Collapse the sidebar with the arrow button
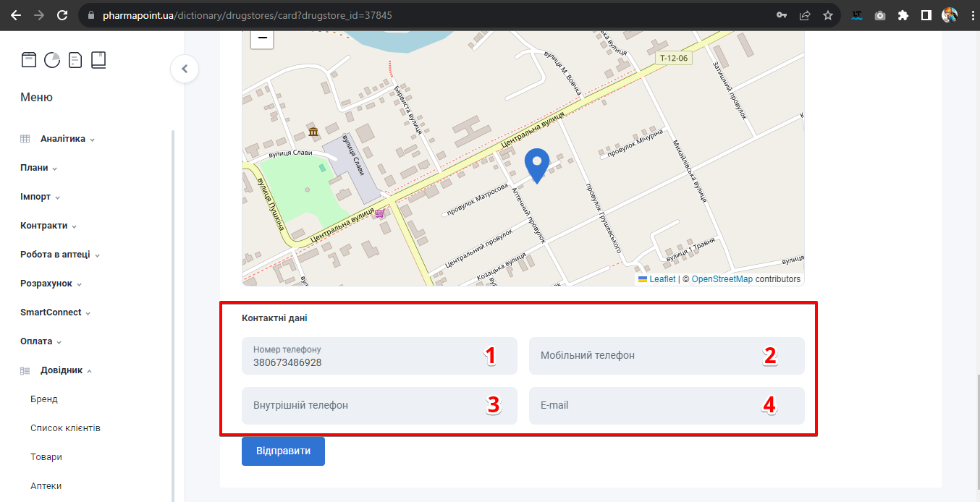 185,69
